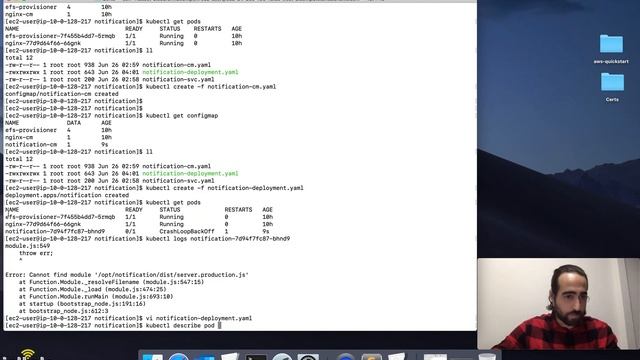Click the 'throw err;' log line

36,253
